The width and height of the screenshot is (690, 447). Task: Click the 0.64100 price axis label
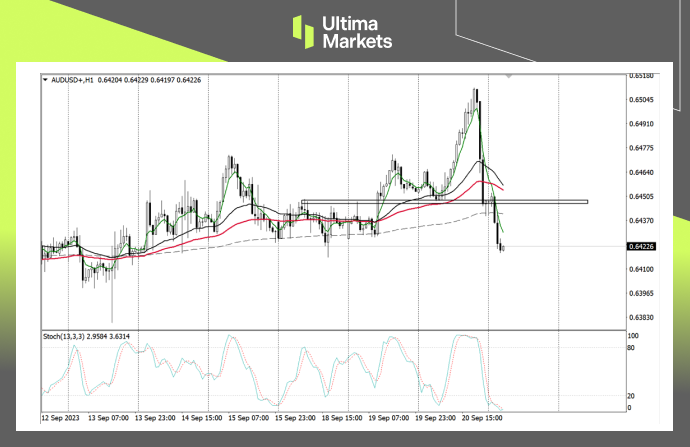tap(640, 270)
